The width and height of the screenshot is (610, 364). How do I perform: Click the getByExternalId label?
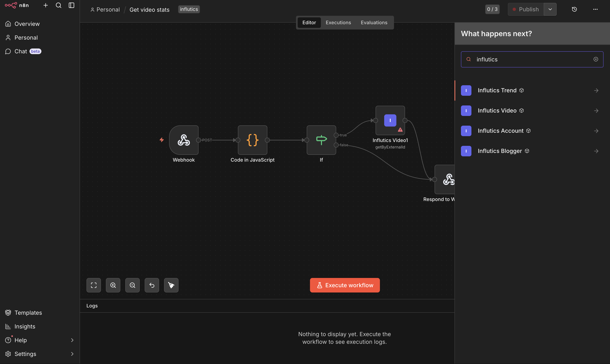(x=390, y=147)
